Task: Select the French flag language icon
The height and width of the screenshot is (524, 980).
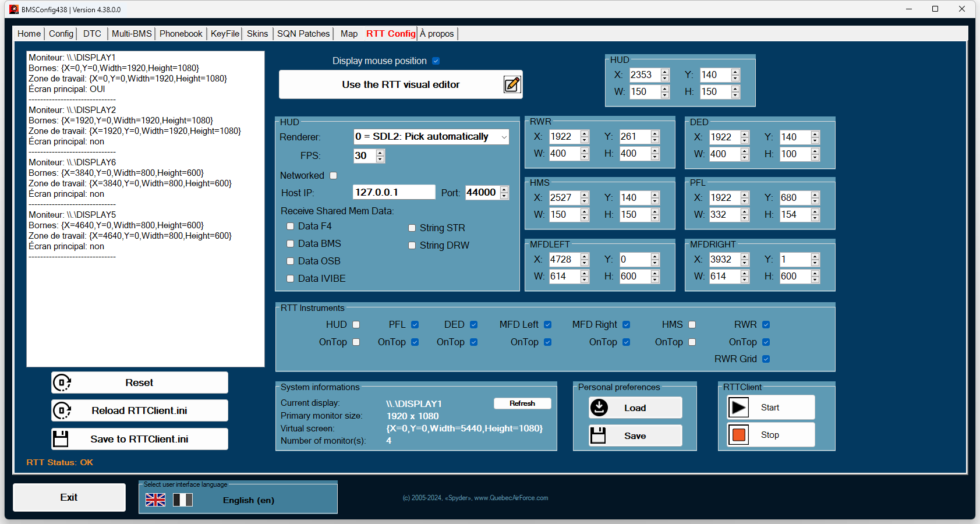Action: 183,500
